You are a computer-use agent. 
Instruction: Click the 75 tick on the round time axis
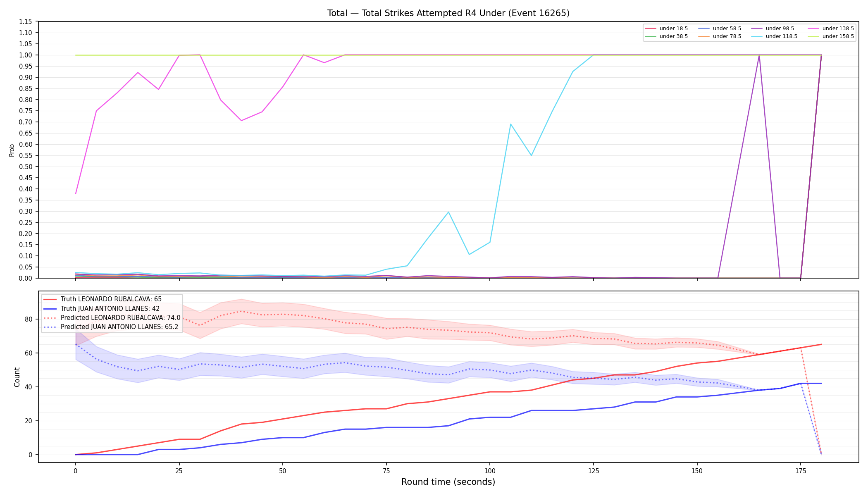(386, 471)
